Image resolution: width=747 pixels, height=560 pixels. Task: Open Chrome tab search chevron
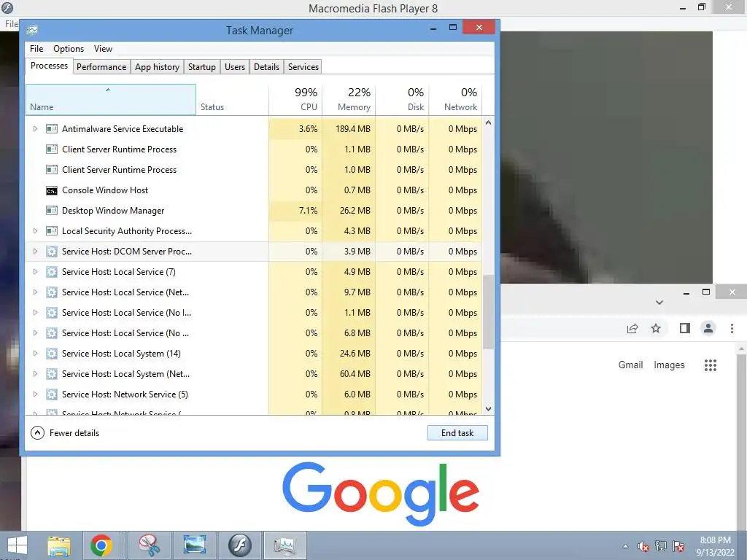pyautogui.click(x=659, y=303)
